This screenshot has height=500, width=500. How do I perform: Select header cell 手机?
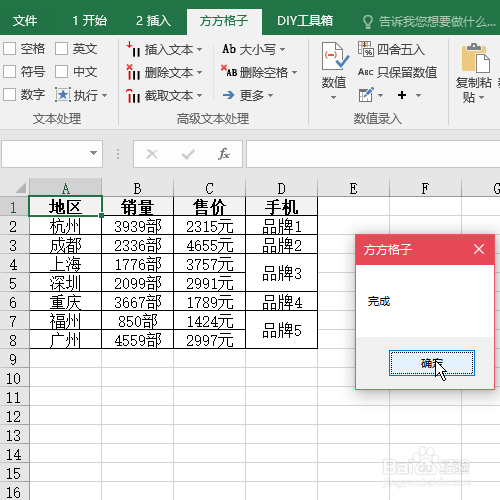(281, 206)
